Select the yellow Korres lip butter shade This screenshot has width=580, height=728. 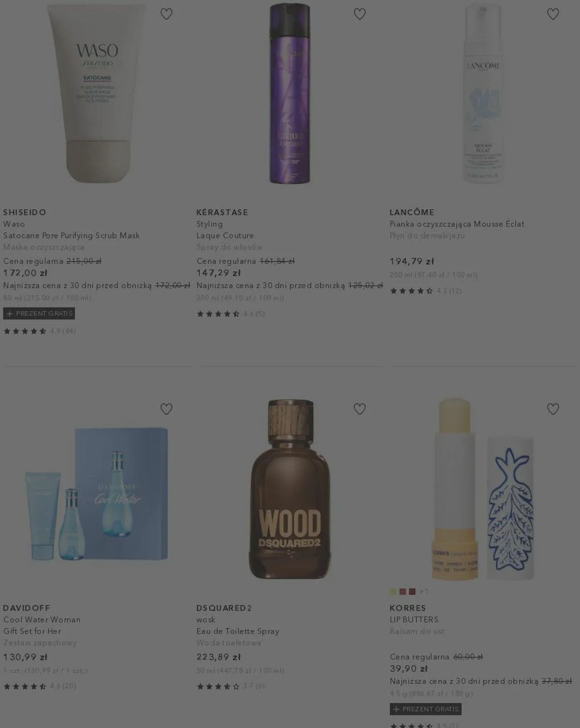[x=393, y=592]
